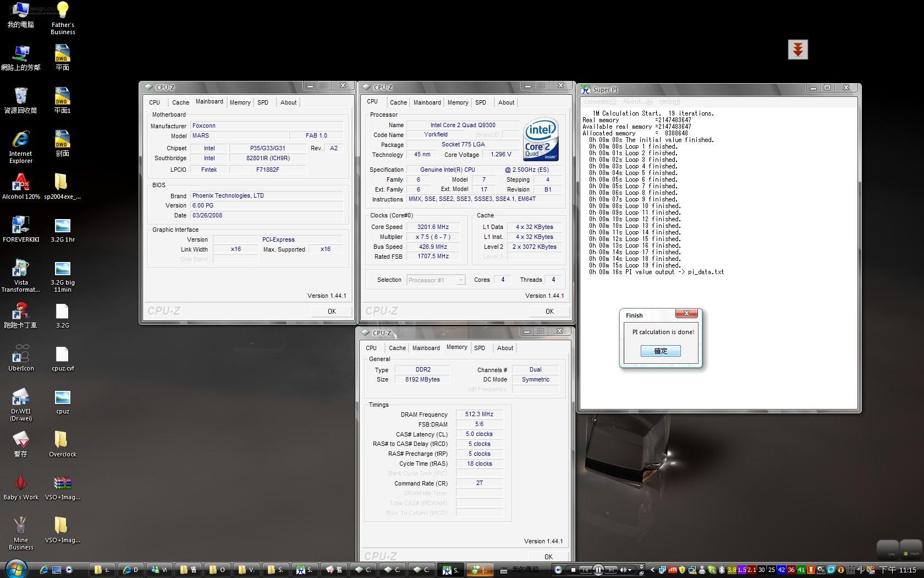Click the ATI tray icon

coord(672,570)
